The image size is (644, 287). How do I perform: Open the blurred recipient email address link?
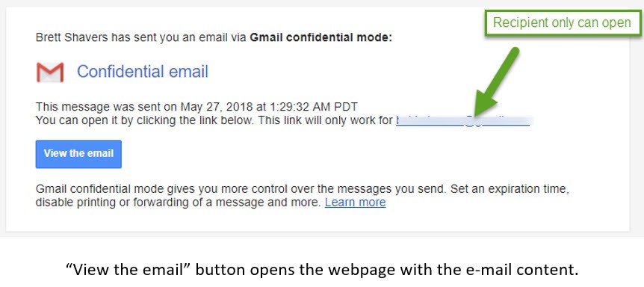coord(463,121)
